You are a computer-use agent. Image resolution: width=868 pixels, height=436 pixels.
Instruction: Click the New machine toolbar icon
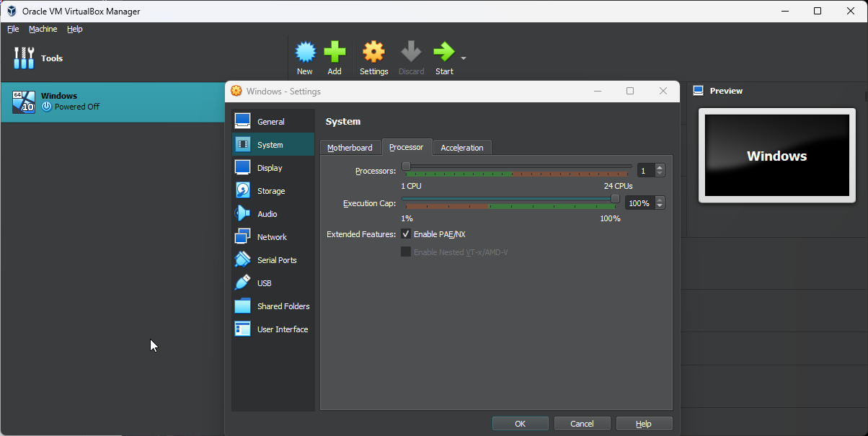click(306, 52)
